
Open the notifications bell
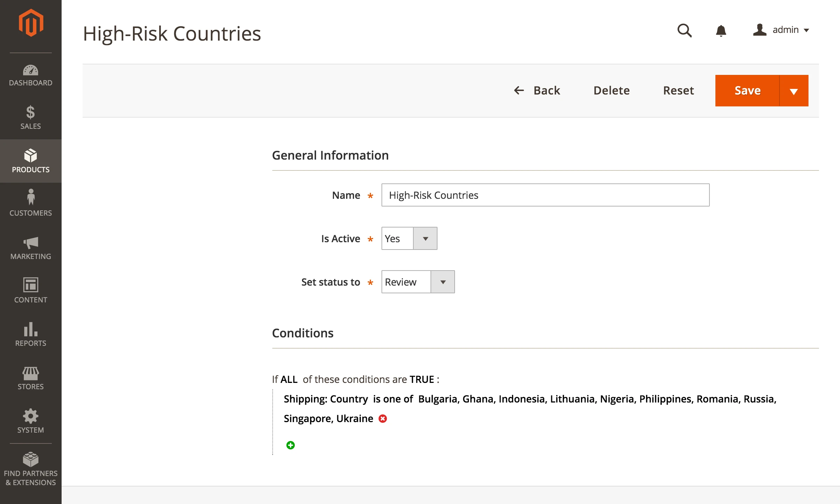pos(721,31)
